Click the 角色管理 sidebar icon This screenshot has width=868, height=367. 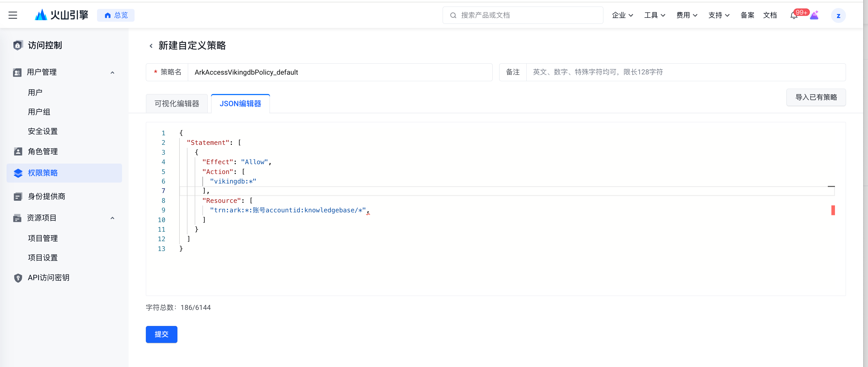coord(18,151)
